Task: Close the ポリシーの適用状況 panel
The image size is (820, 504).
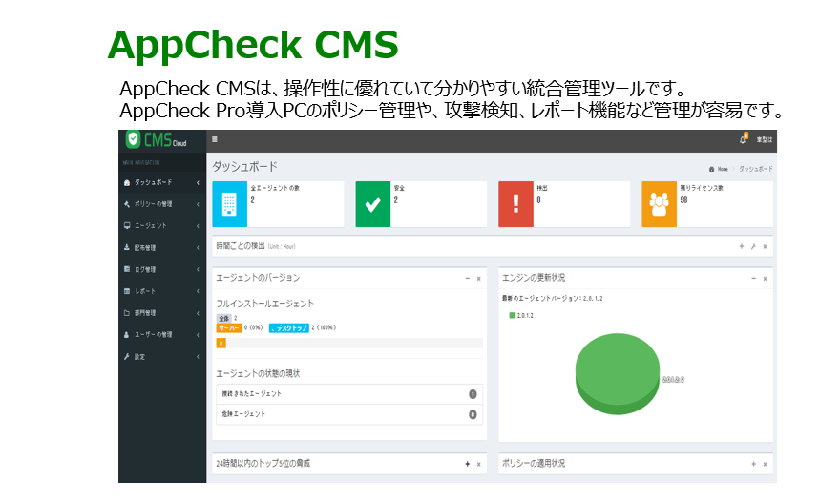Action: click(765, 464)
